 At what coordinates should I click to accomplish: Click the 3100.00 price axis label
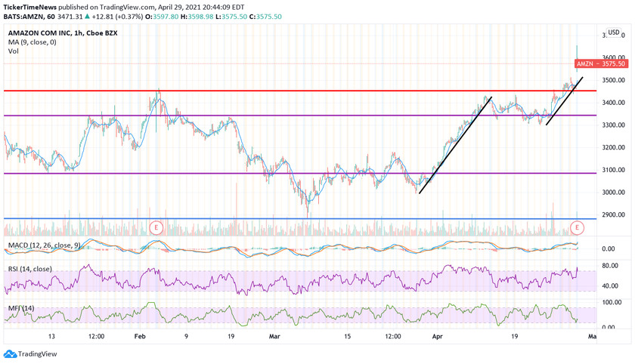point(613,170)
